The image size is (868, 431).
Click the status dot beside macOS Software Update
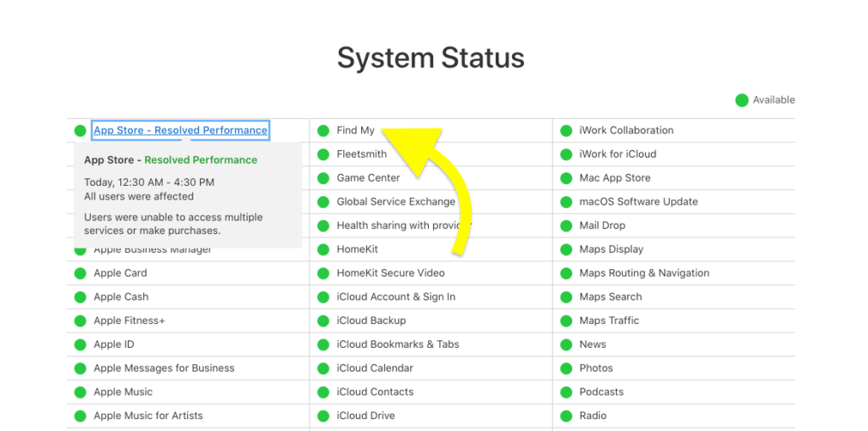(x=565, y=202)
